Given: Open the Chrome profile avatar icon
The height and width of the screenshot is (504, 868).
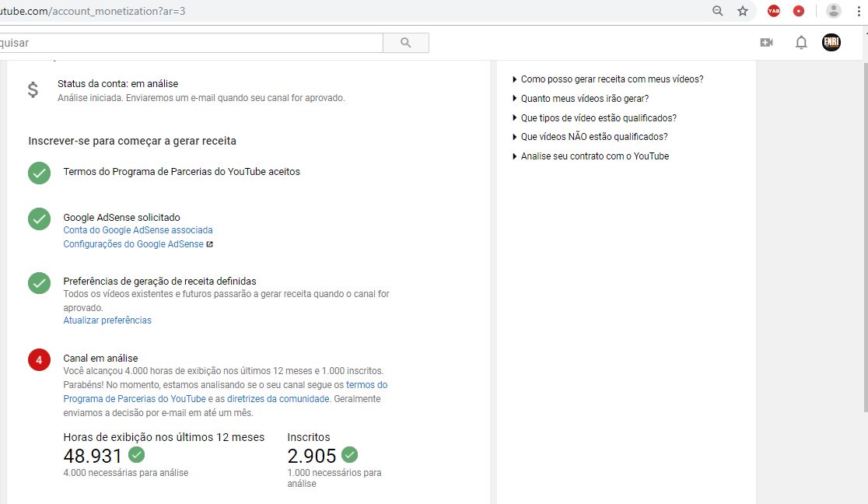Looking at the screenshot, I should 833,11.
